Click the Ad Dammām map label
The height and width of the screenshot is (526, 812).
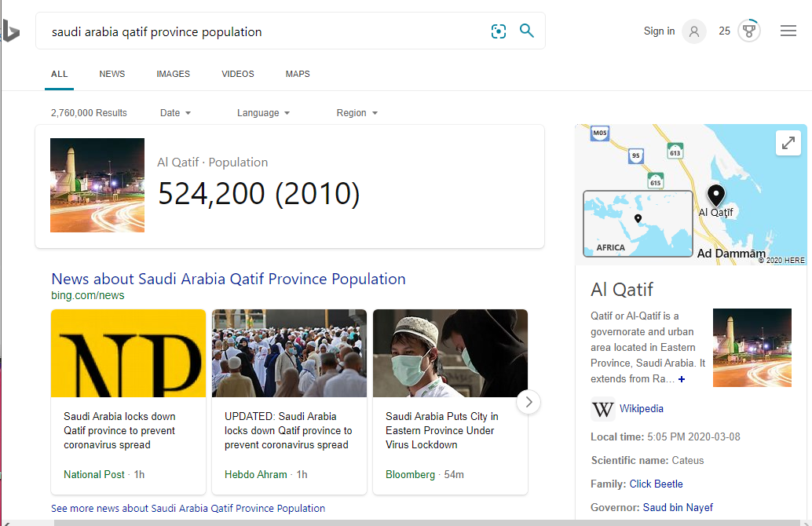pos(730,253)
